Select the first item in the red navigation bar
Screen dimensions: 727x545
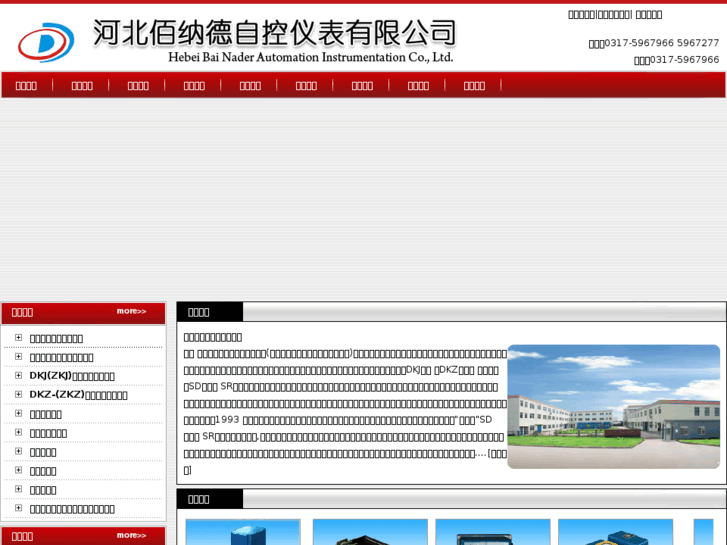point(27,86)
